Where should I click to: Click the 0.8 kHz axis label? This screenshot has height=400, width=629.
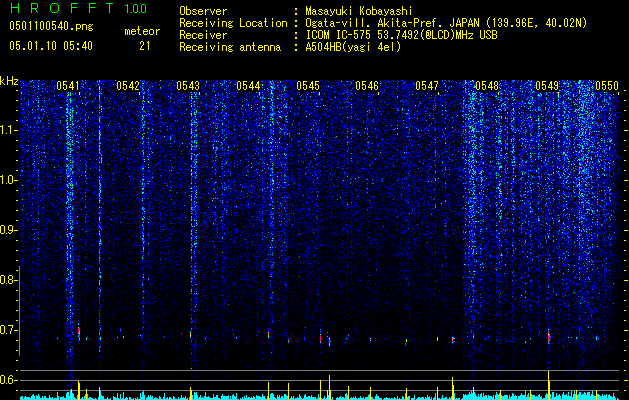[8, 280]
